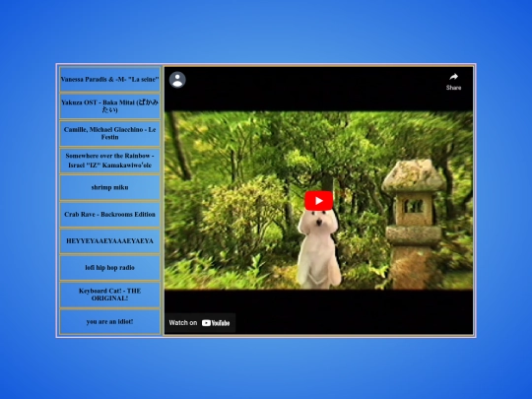Pick Somewhere over the Rainbow track
The width and height of the screenshot is (532, 399).
click(x=110, y=161)
